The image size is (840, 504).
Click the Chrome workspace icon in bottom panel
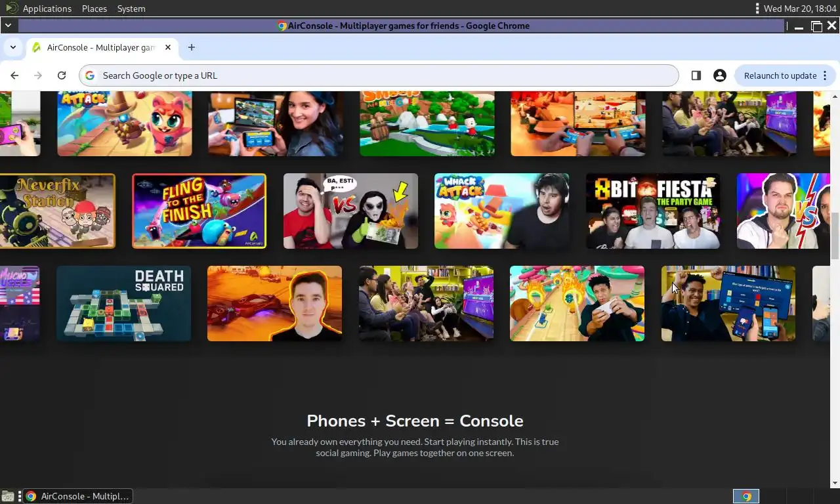746,496
